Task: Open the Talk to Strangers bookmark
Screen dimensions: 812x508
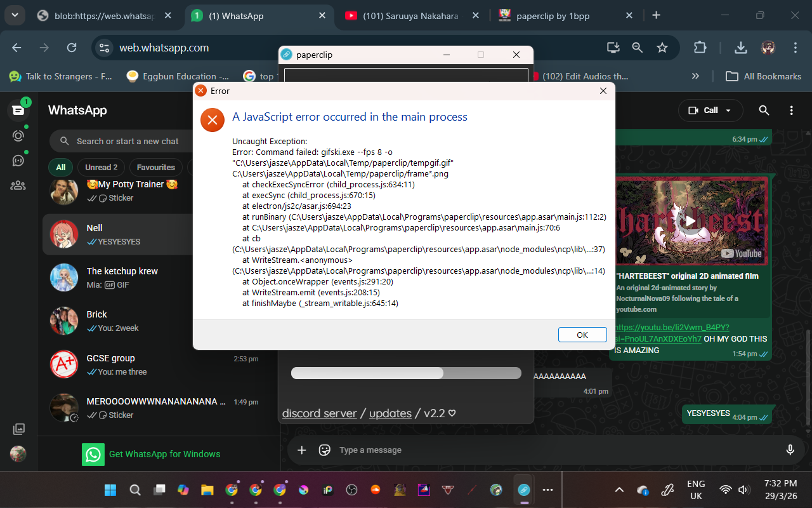Action: [61, 76]
